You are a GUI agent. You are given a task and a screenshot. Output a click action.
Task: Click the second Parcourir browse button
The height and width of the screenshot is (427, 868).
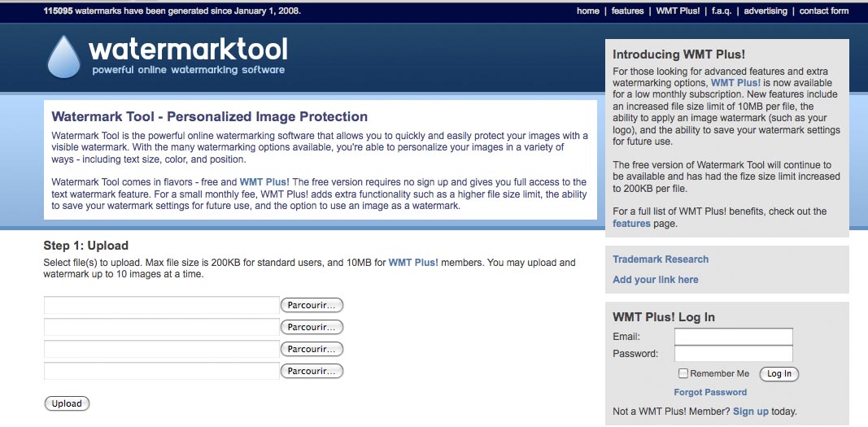tap(312, 328)
